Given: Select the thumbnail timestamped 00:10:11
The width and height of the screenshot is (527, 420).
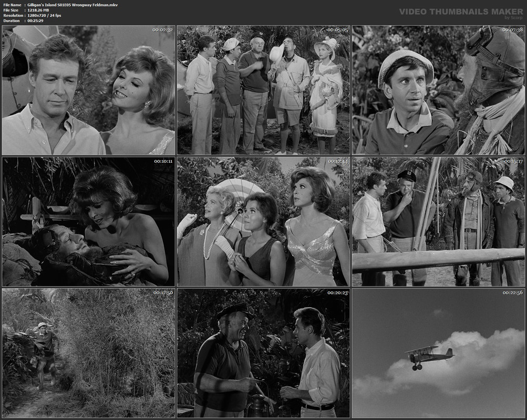Looking at the screenshot, I should 88,222.
